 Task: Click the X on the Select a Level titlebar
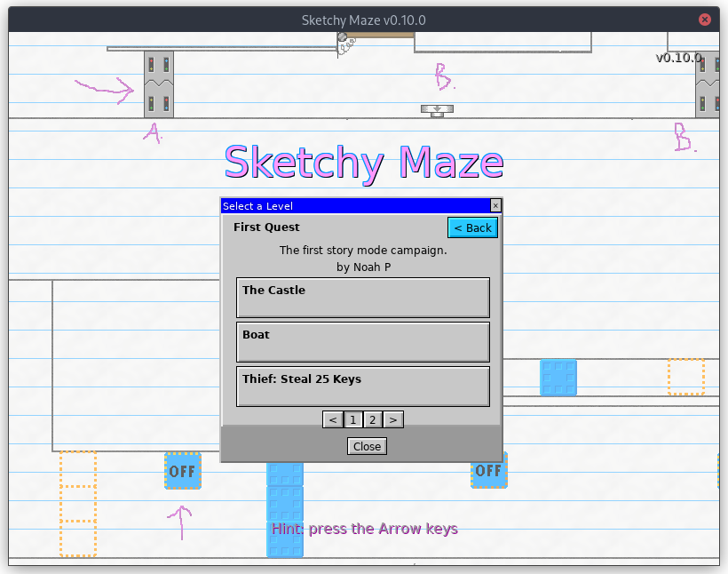click(x=495, y=205)
